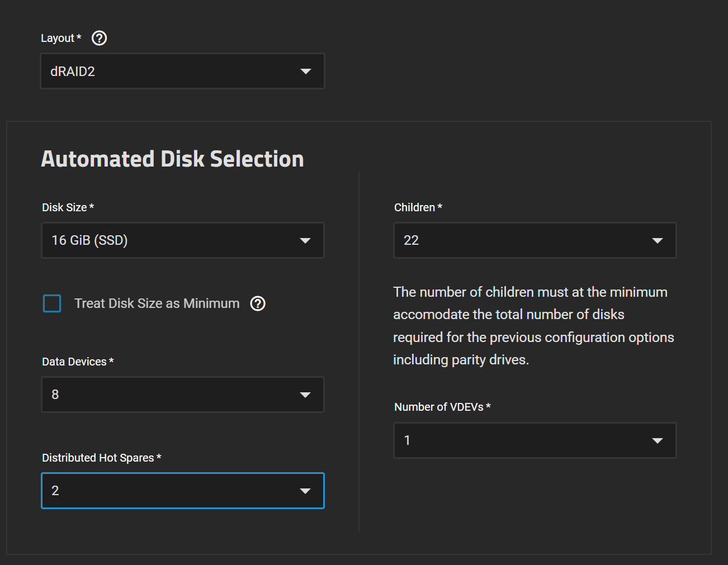Click the Automated Disk Selection heading

click(173, 159)
